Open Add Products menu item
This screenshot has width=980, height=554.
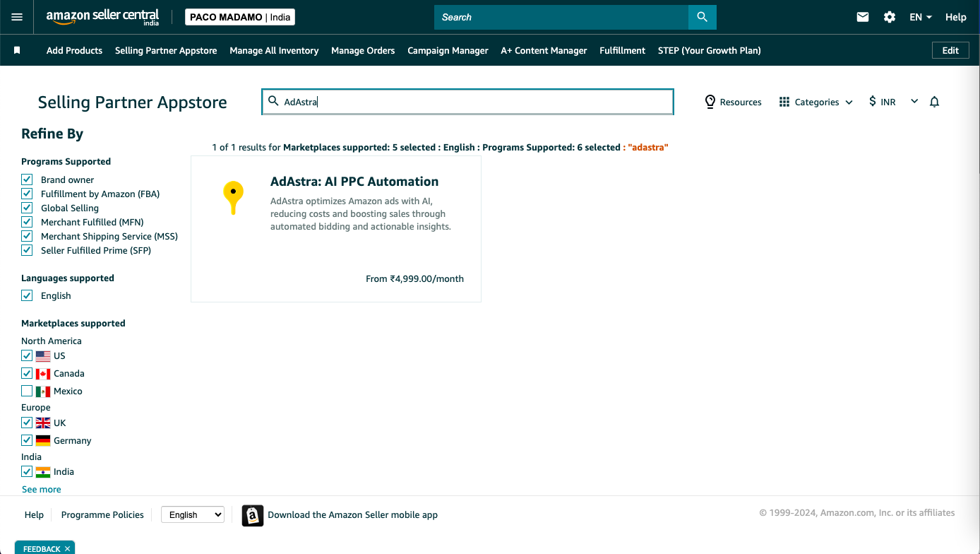point(74,50)
